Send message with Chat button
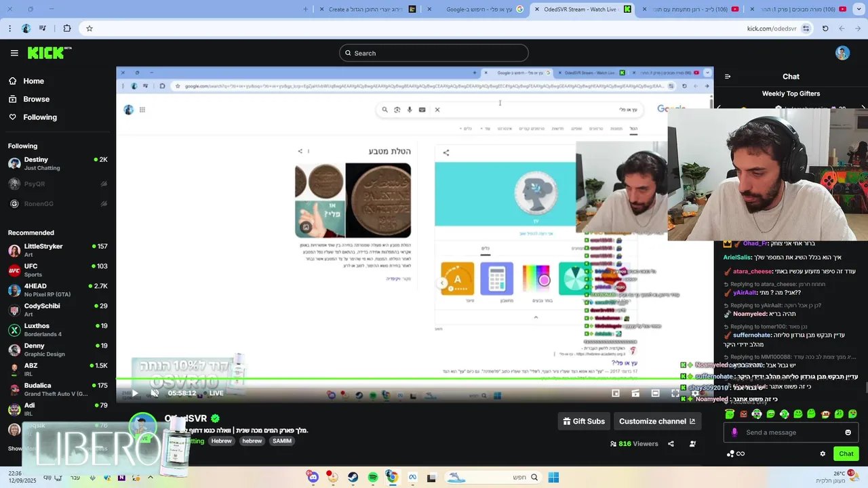This screenshot has width=868, height=488. click(x=846, y=453)
